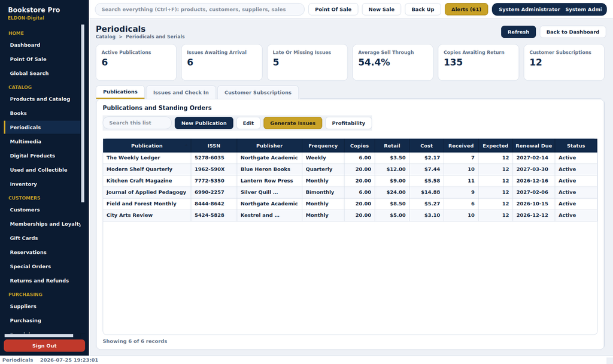This screenshot has width=613, height=364.
Task: Sort by the Copies column header
Action: click(x=359, y=146)
